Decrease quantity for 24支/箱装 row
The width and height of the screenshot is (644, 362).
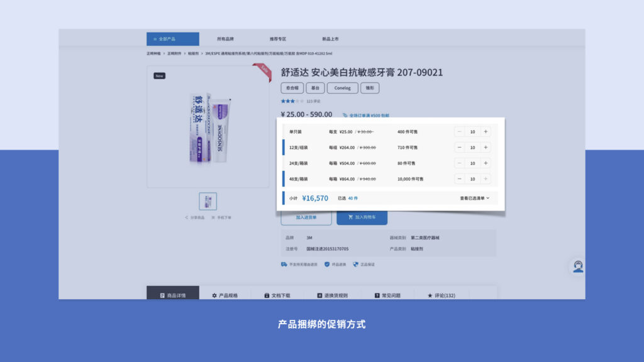pos(459,163)
